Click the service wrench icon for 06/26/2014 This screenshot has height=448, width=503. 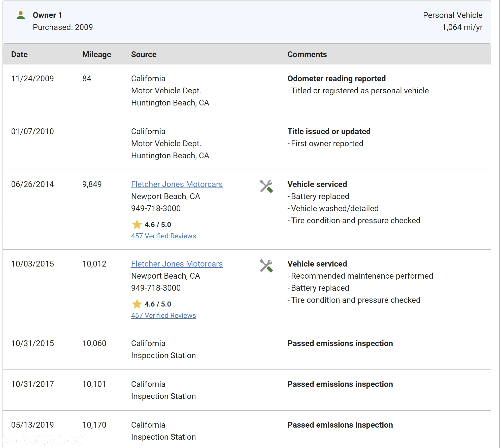[x=266, y=186]
